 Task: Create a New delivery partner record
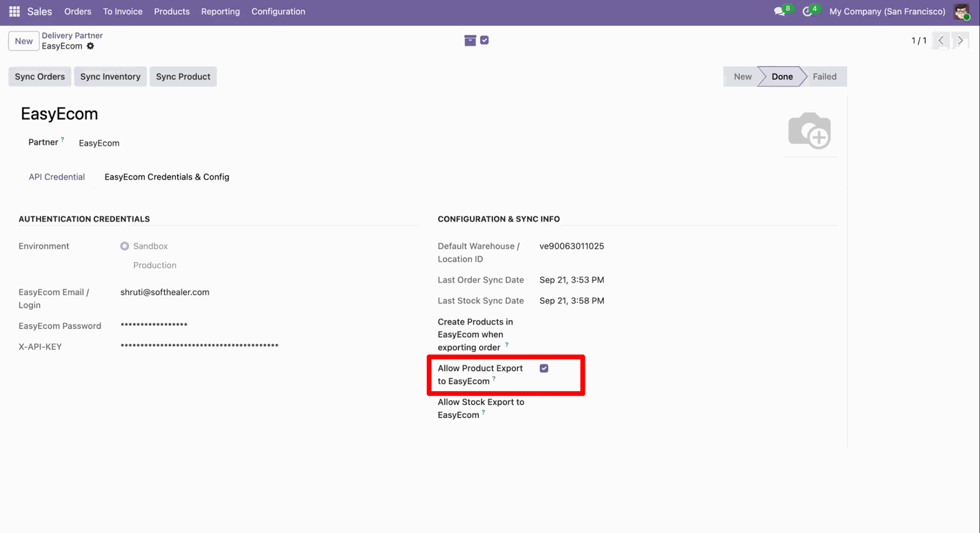pyautogui.click(x=23, y=41)
